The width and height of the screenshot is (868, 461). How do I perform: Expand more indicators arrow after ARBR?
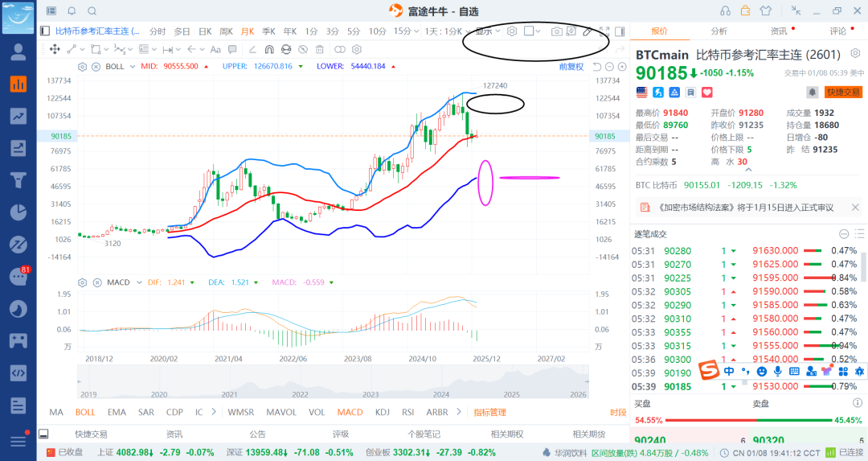point(458,412)
